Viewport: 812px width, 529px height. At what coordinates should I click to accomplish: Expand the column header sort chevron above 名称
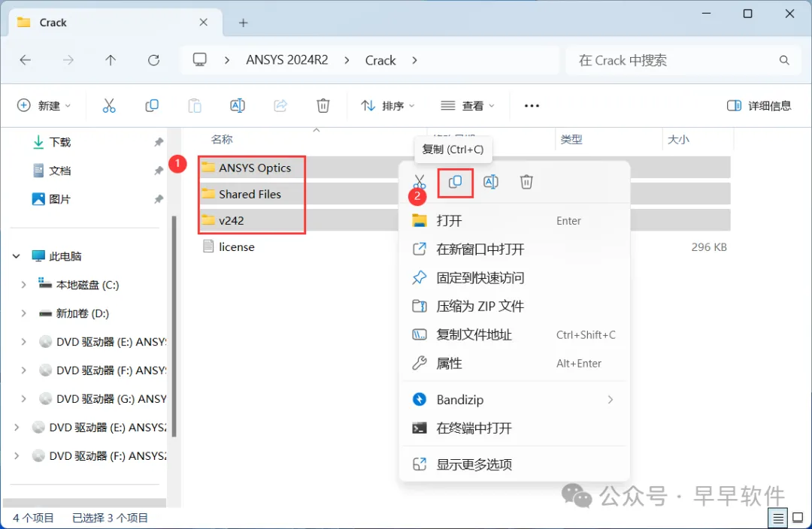(317, 130)
